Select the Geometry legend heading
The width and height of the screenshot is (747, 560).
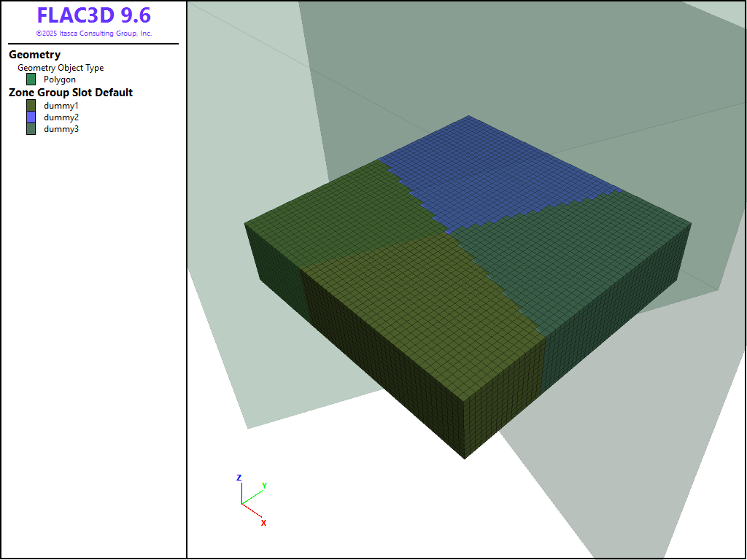(x=34, y=55)
